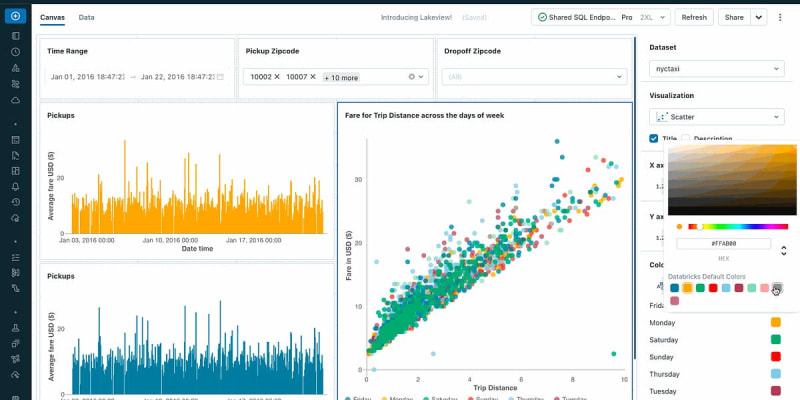Click the Share button
The image size is (800, 400).
[x=734, y=17]
